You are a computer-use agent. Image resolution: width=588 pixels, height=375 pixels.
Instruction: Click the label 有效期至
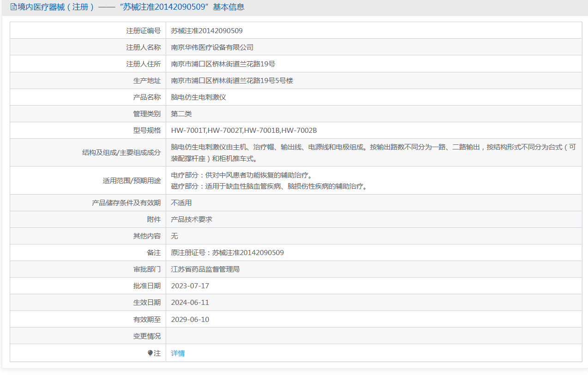pyautogui.click(x=147, y=319)
